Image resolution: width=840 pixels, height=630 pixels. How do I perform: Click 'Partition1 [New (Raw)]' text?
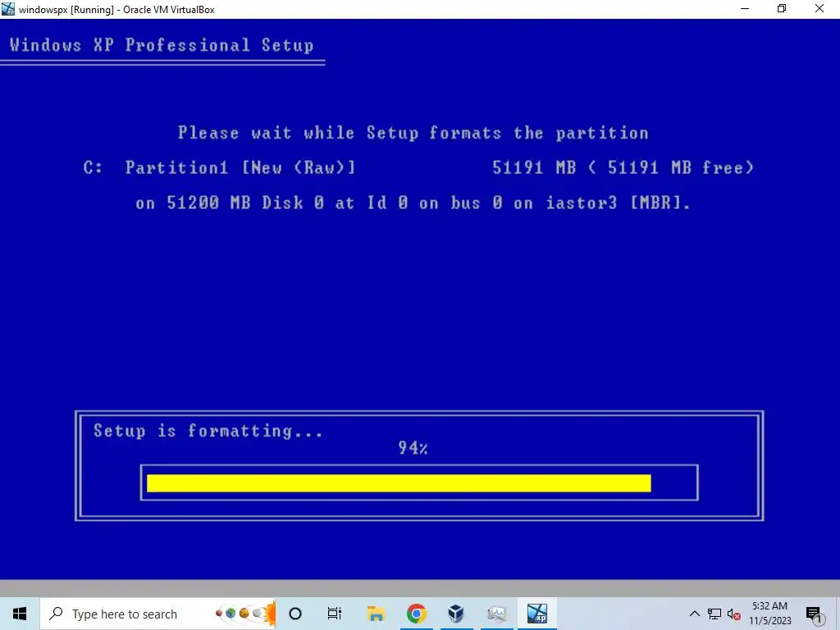tap(240, 167)
